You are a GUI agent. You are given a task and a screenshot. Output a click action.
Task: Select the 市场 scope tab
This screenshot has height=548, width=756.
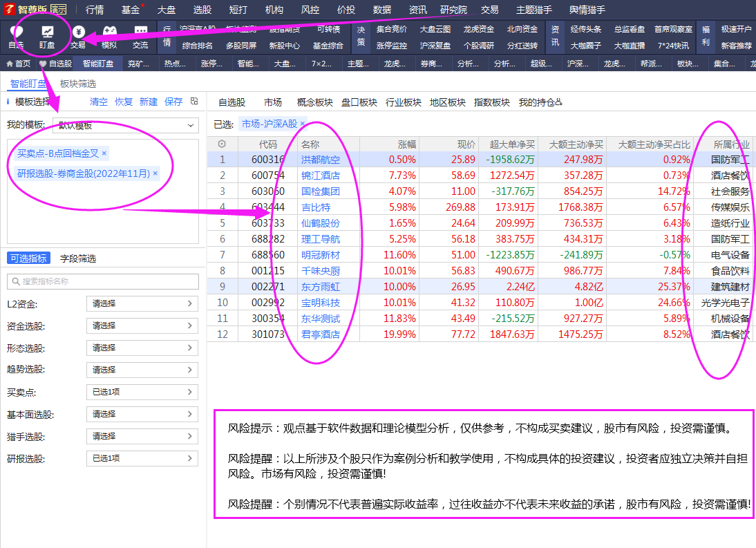273,102
